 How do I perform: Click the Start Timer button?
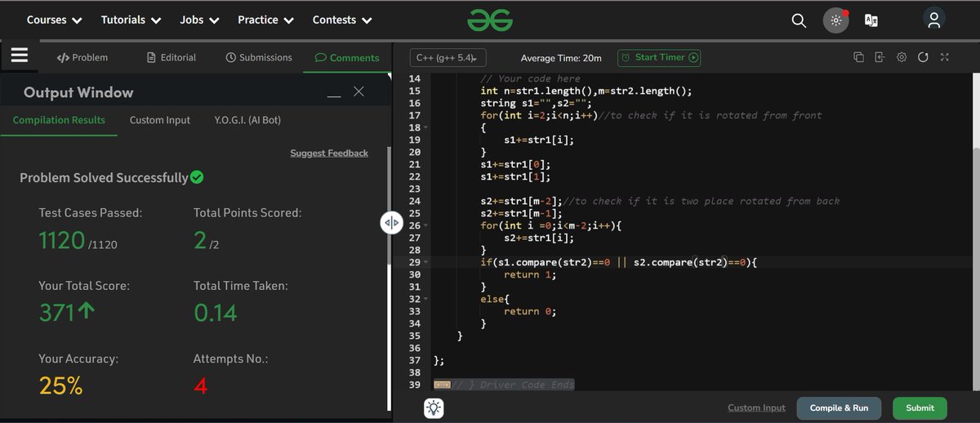659,58
